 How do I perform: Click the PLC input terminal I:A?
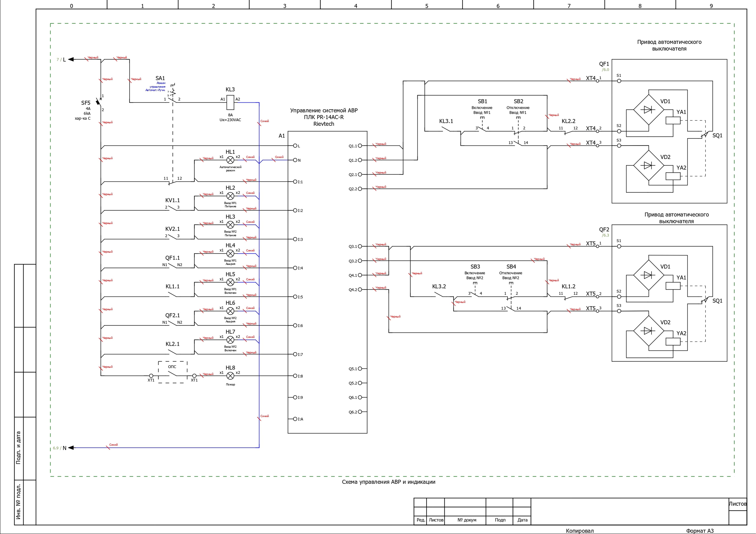tap(295, 419)
